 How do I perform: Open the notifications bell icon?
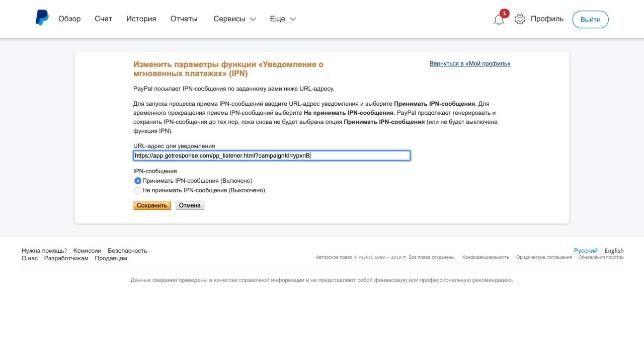[499, 20]
